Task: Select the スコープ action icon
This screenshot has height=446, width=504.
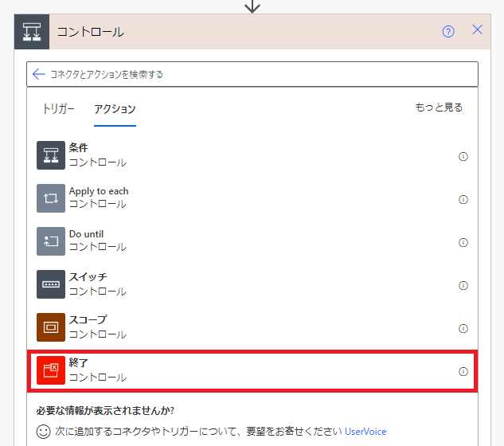Action: (x=51, y=327)
